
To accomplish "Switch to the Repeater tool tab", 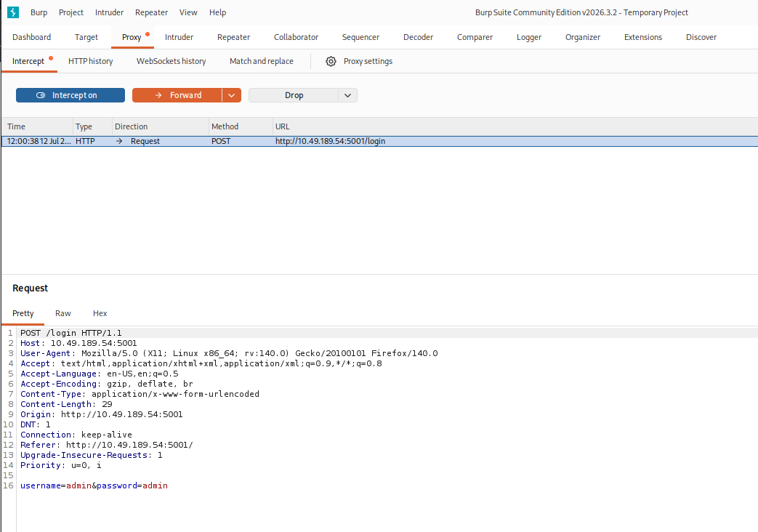I will coord(233,37).
